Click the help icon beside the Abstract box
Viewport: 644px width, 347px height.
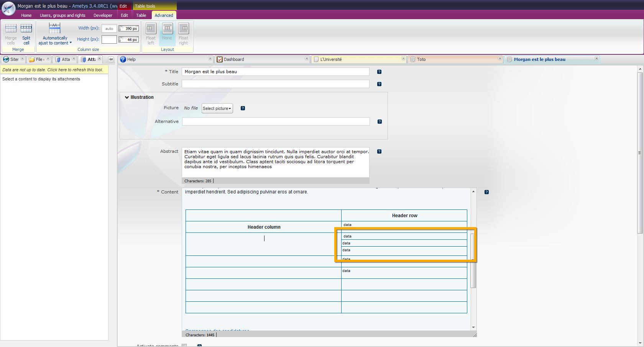tap(379, 152)
